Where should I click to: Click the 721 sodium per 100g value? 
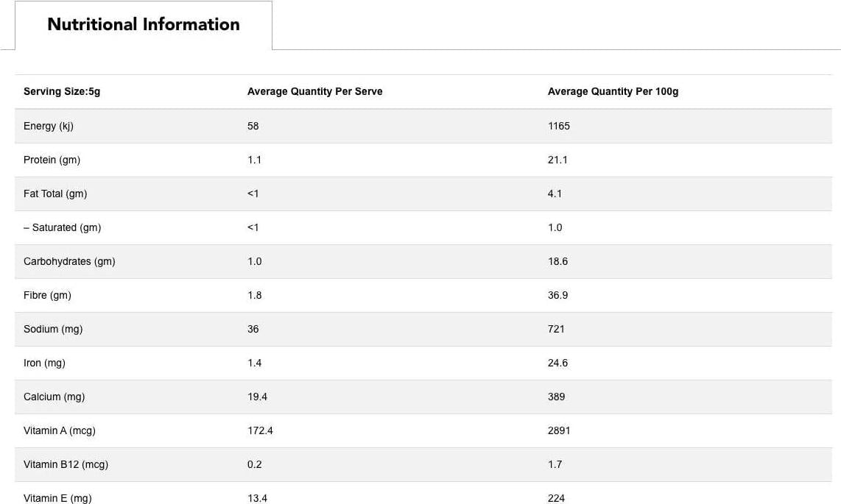point(556,329)
